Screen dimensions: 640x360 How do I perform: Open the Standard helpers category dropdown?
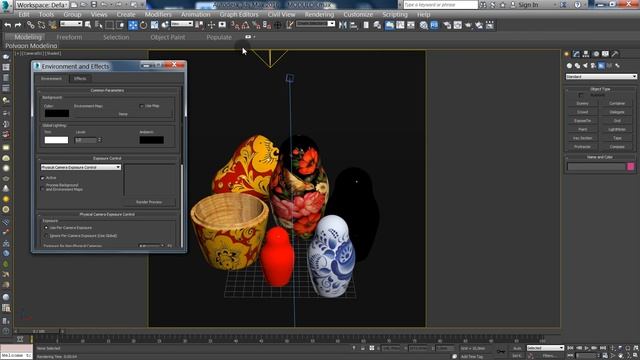[x=601, y=76]
